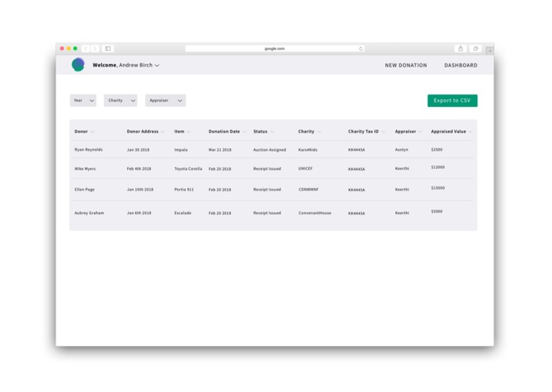552x392 pixels.
Task: Show all tabs icon
Action: click(476, 48)
